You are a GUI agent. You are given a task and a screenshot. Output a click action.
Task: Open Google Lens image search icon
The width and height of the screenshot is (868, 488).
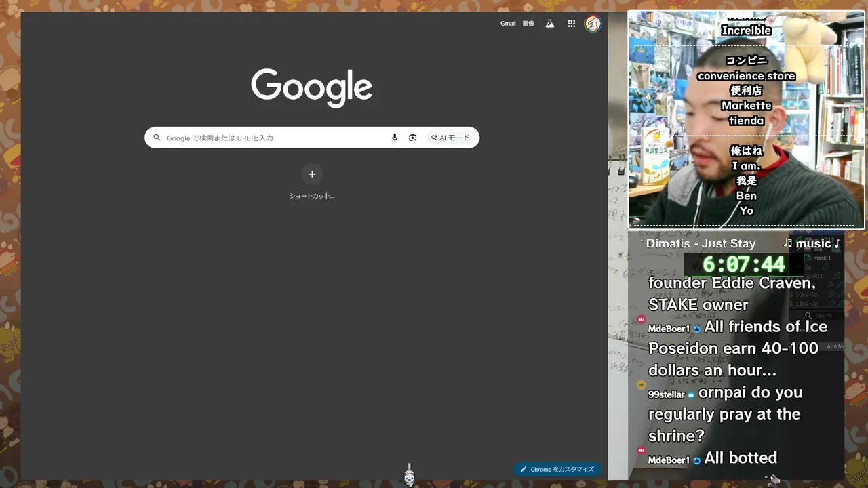[412, 138]
